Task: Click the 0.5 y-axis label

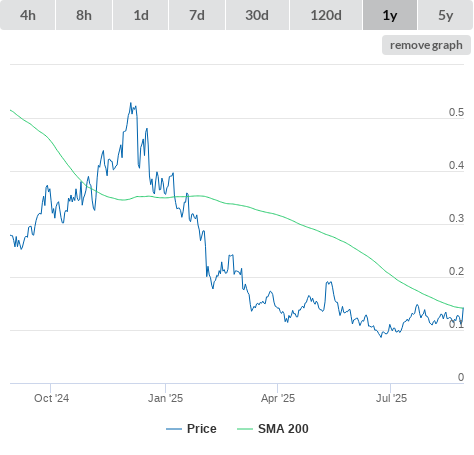Action: tap(456, 112)
